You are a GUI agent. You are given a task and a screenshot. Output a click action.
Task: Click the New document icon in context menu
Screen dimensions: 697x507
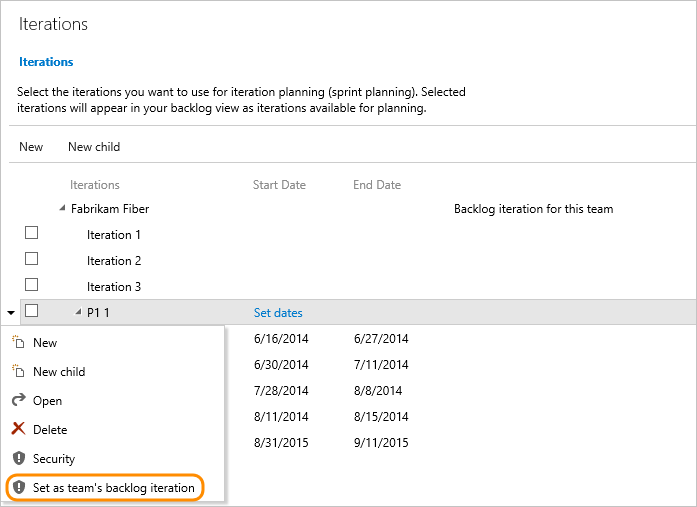pyautogui.click(x=18, y=342)
